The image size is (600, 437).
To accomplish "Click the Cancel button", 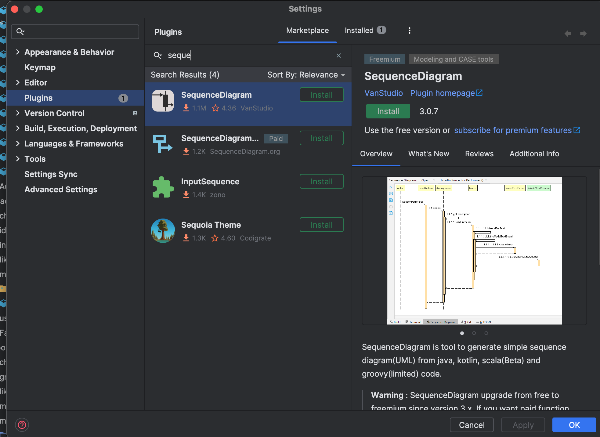I will pyautogui.click(x=471, y=425).
